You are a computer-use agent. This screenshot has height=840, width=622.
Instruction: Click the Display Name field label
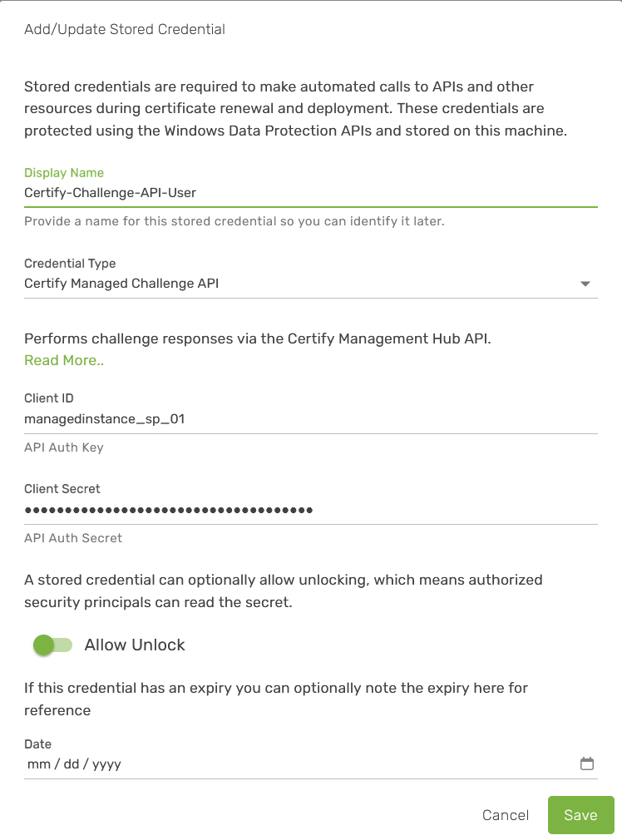(x=64, y=173)
